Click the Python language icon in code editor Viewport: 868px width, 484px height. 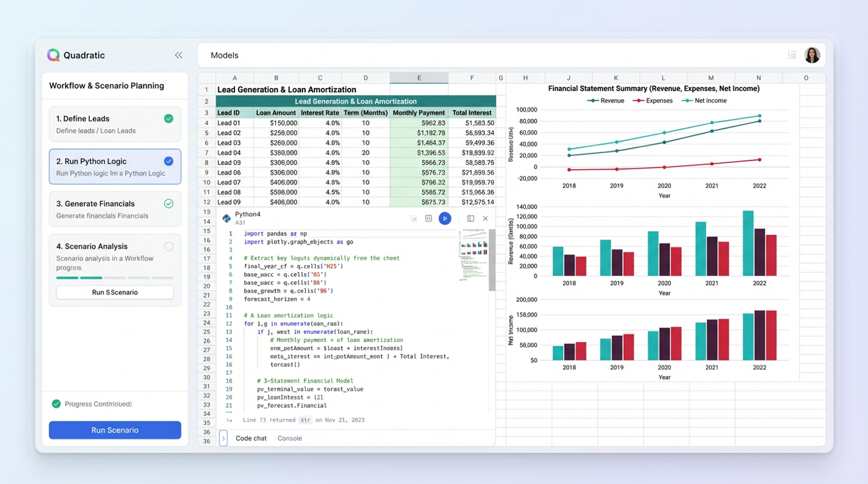point(227,218)
